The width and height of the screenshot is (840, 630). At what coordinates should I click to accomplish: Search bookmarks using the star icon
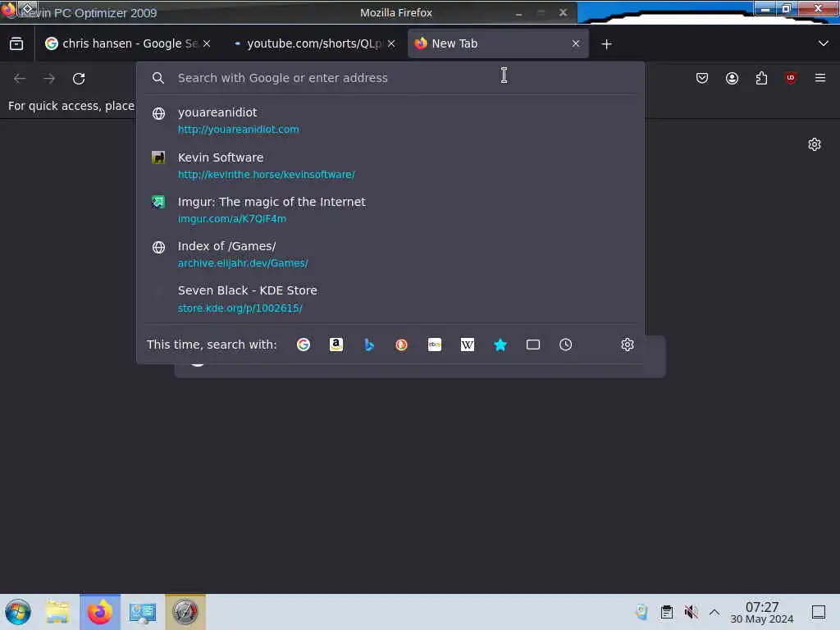[x=500, y=345]
